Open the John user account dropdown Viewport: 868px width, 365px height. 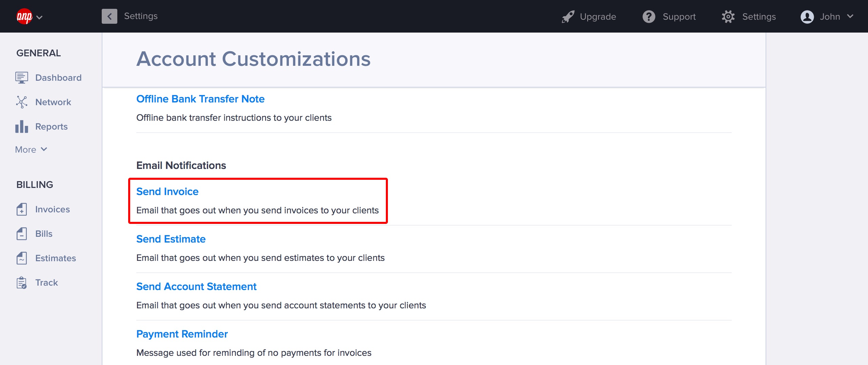827,17
